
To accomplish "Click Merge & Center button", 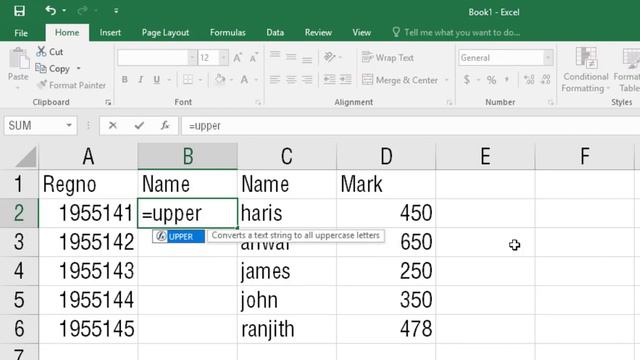I will click(x=400, y=80).
